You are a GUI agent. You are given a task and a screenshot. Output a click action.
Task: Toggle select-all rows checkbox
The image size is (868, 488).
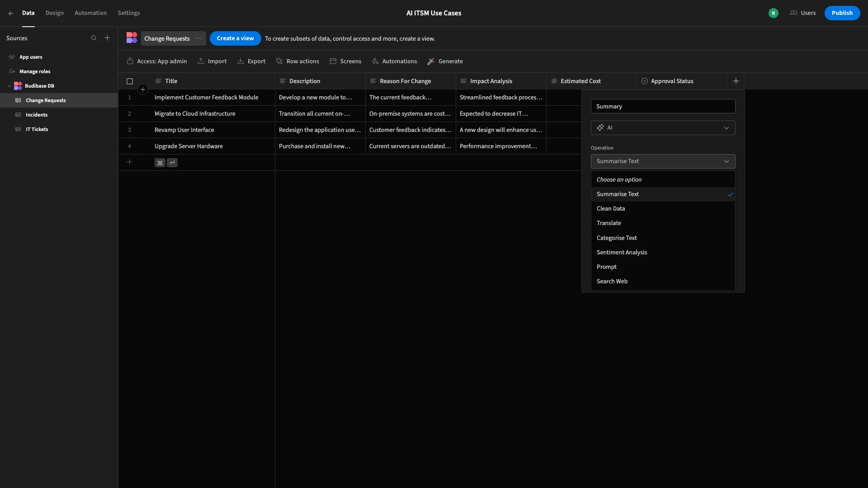point(130,81)
